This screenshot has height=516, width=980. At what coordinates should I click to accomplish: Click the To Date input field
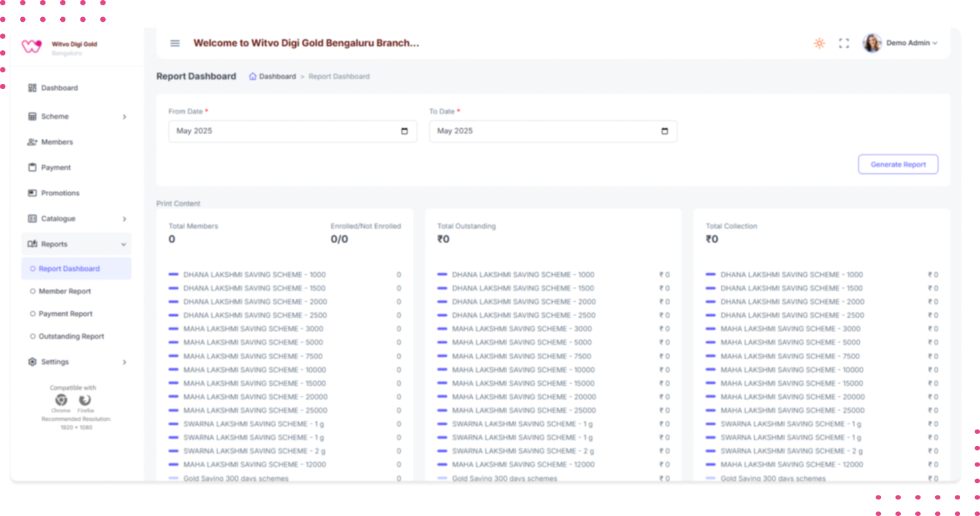click(553, 131)
